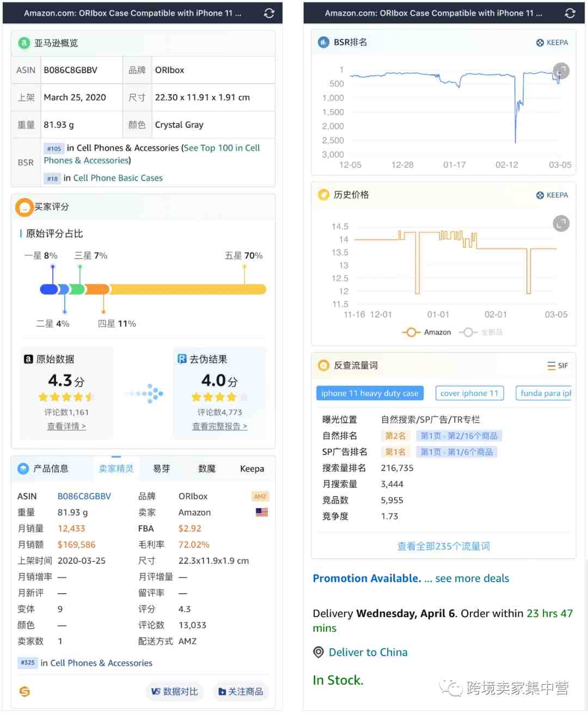
Task: Click the 月销额 value $169,586
Action: (77, 545)
